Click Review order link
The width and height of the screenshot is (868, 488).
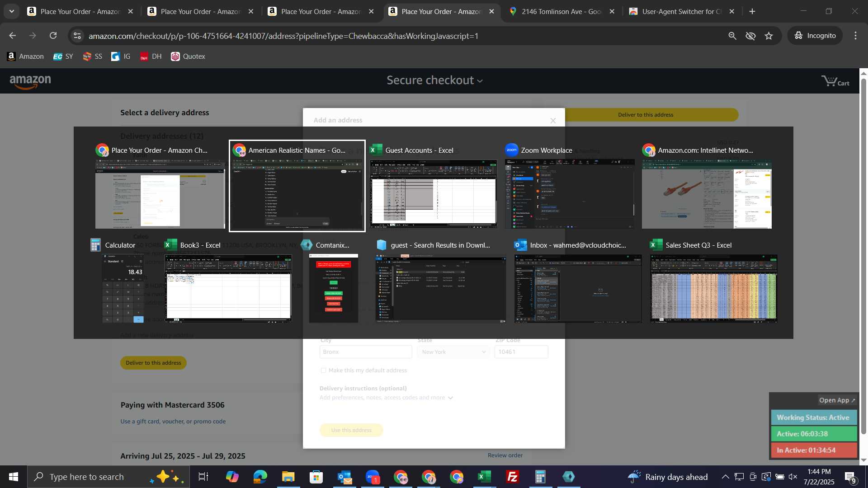point(505,455)
